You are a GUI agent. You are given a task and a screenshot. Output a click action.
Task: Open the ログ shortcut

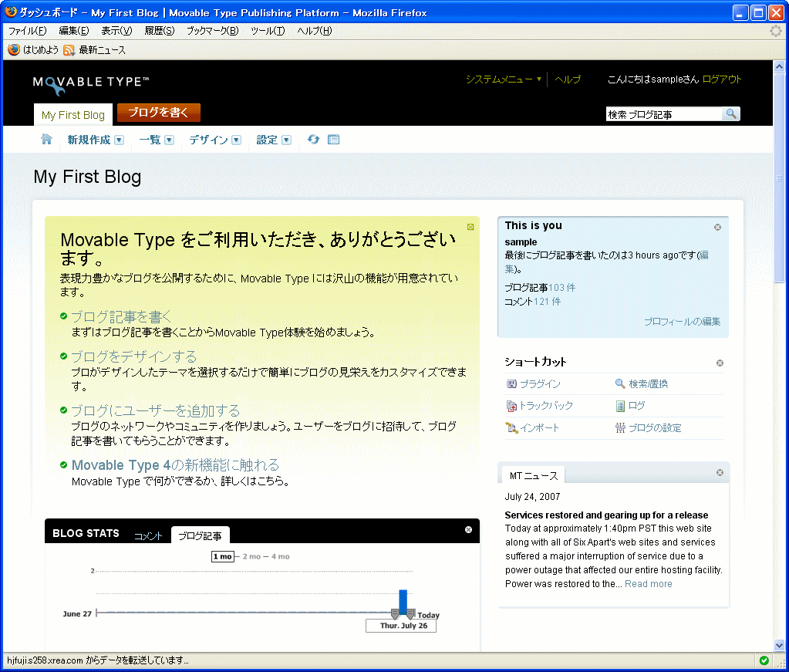pos(630,406)
